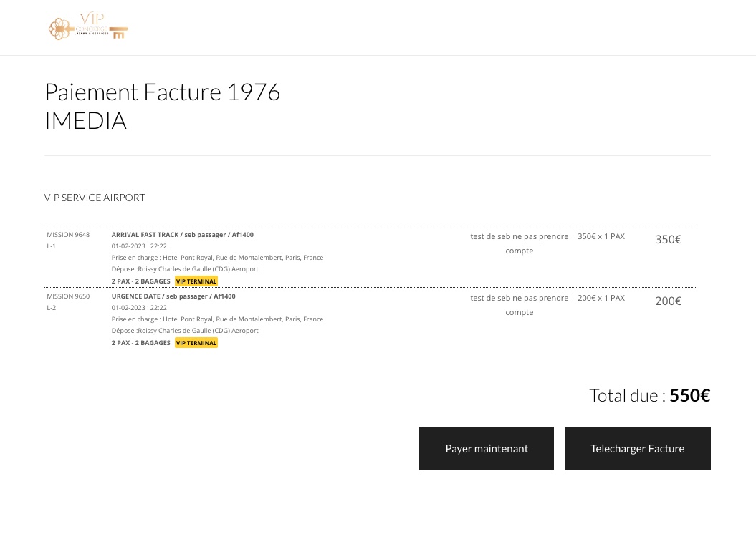Select the Paiement Facture 1976 heading

[x=162, y=92]
